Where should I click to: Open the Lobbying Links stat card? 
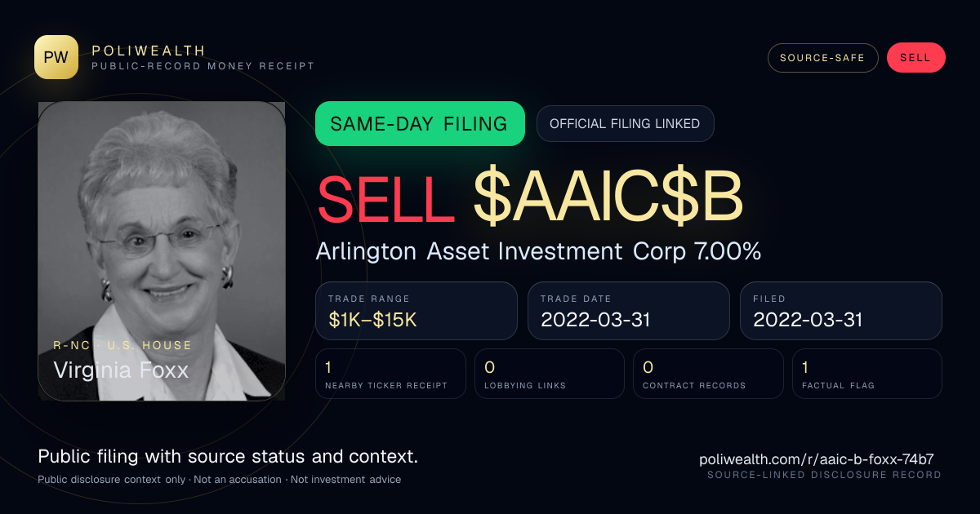(x=550, y=374)
